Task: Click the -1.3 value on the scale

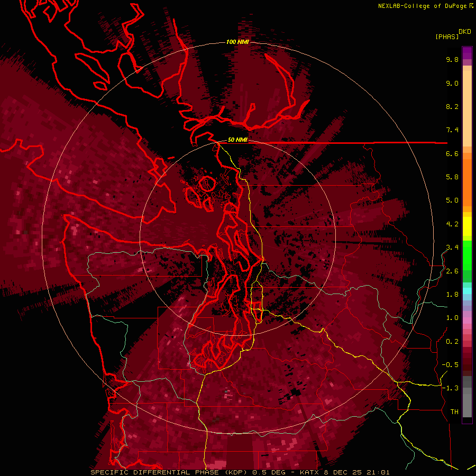Action: pos(450,388)
